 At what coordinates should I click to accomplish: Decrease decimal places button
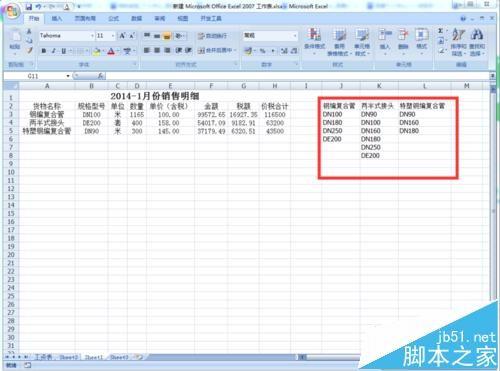[x=294, y=51]
